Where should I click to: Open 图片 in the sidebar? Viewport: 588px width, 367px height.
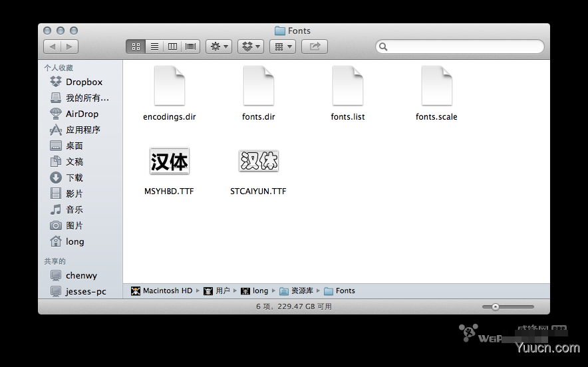point(80,225)
